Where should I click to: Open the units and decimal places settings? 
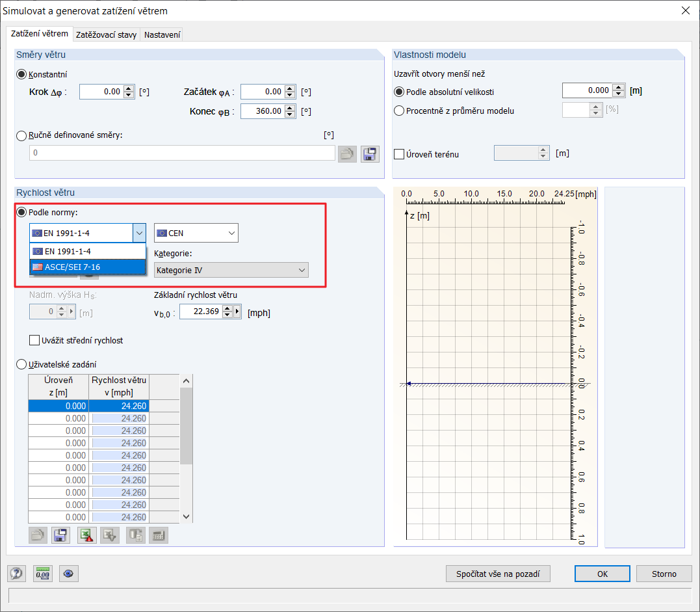click(x=42, y=574)
